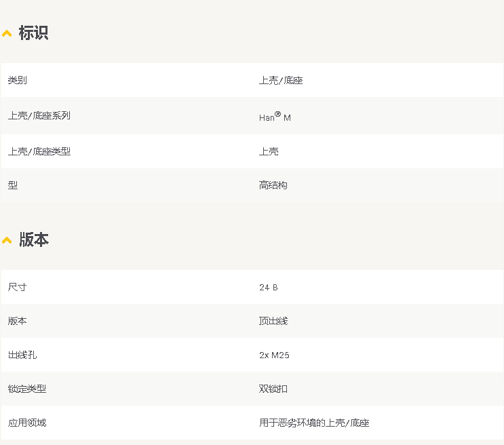The height and width of the screenshot is (445, 504).
Task: Select the 类别 row label
Action: coord(18,81)
